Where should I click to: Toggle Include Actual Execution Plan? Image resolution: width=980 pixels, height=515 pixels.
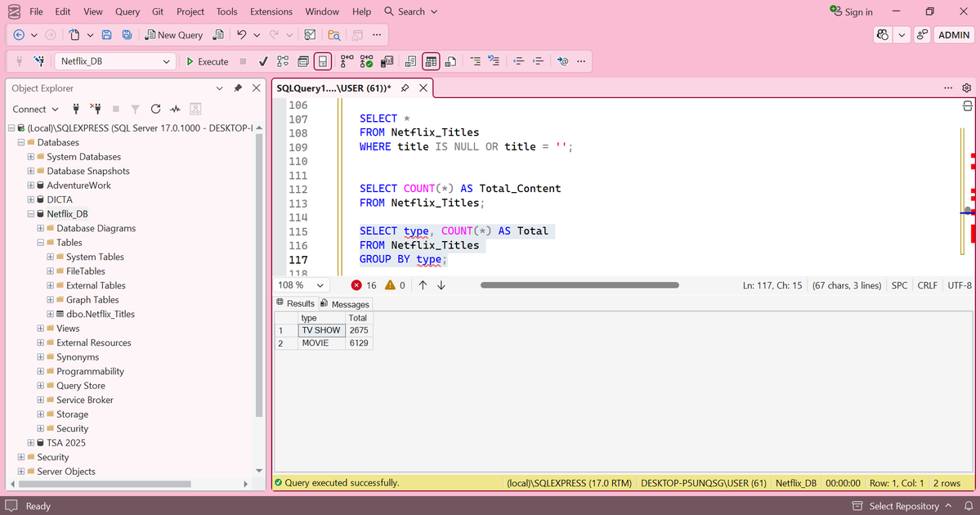click(347, 61)
